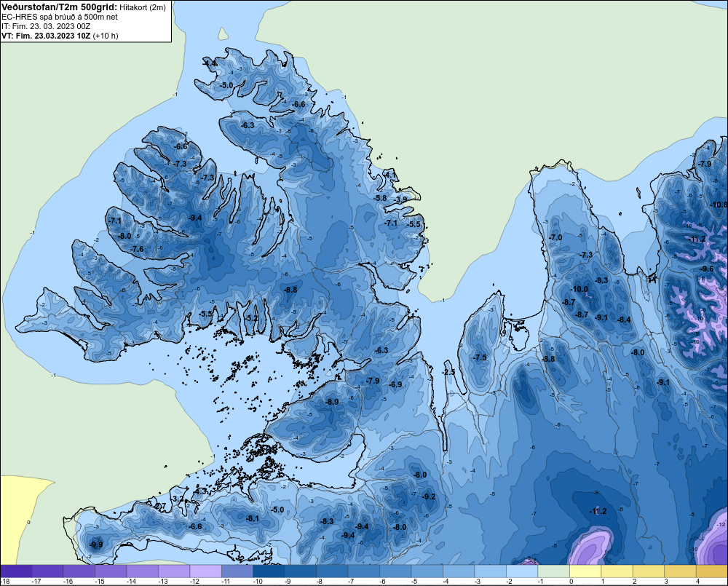
Task: Select the legend swatch between 1 and 2
Action: tap(617, 571)
